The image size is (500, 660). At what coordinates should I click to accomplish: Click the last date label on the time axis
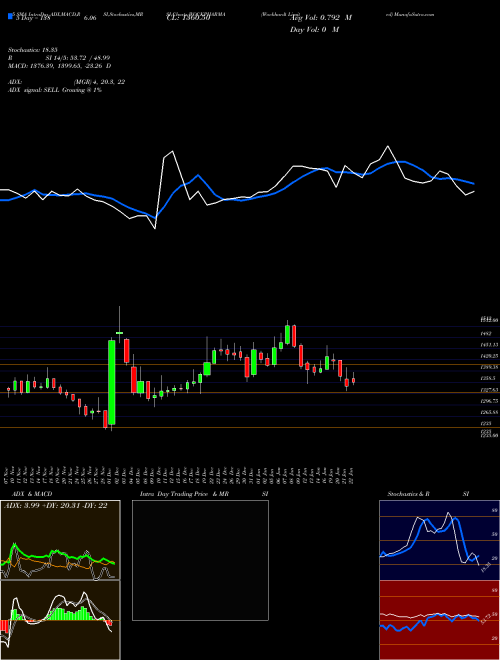[x=351, y=476]
